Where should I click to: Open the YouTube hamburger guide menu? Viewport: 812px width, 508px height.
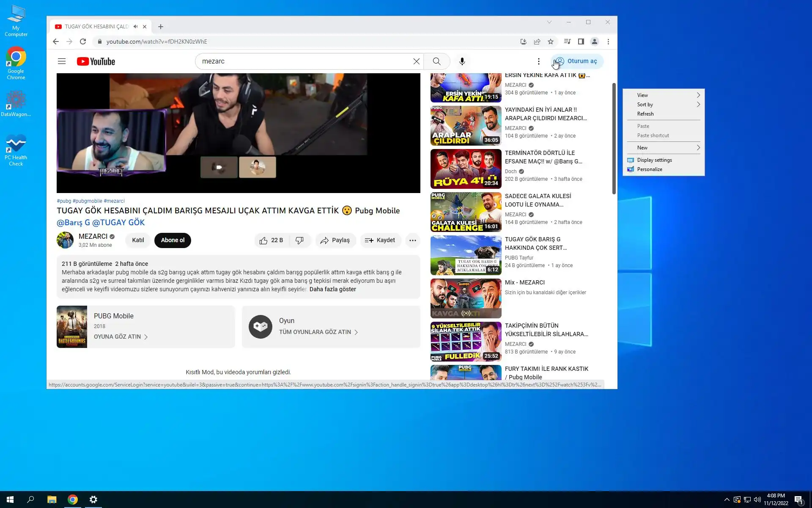tap(62, 61)
